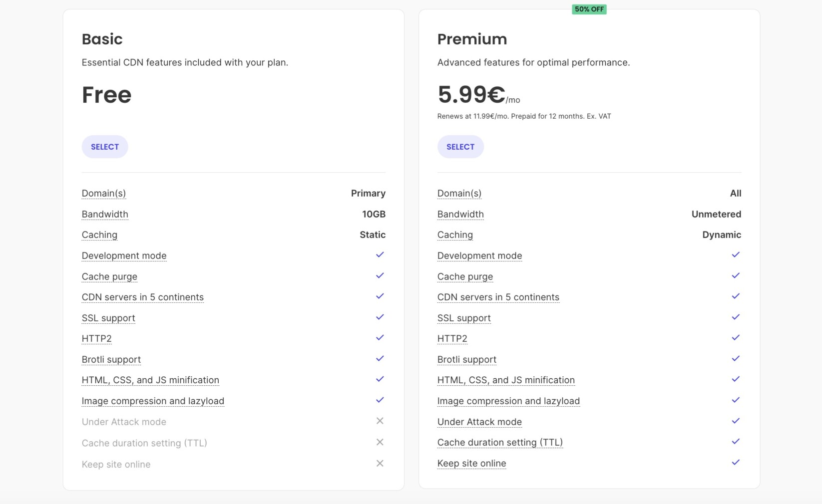Click Basic plan SSL support checkmark
This screenshot has width=822, height=504.
pyautogui.click(x=380, y=317)
